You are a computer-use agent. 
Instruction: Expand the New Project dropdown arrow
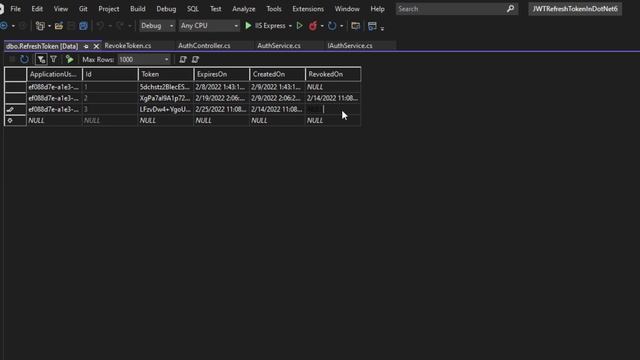pyautogui.click(x=49, y=26)
